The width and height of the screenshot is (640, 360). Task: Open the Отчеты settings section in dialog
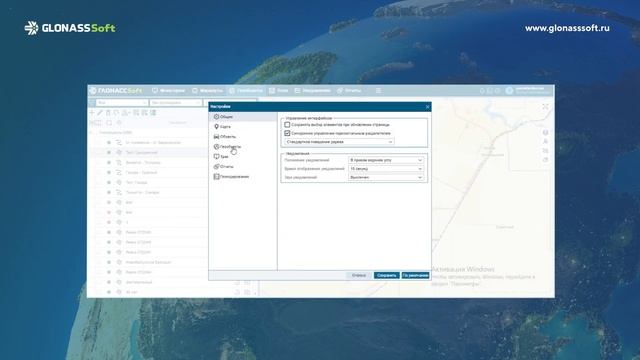[242, 167]
